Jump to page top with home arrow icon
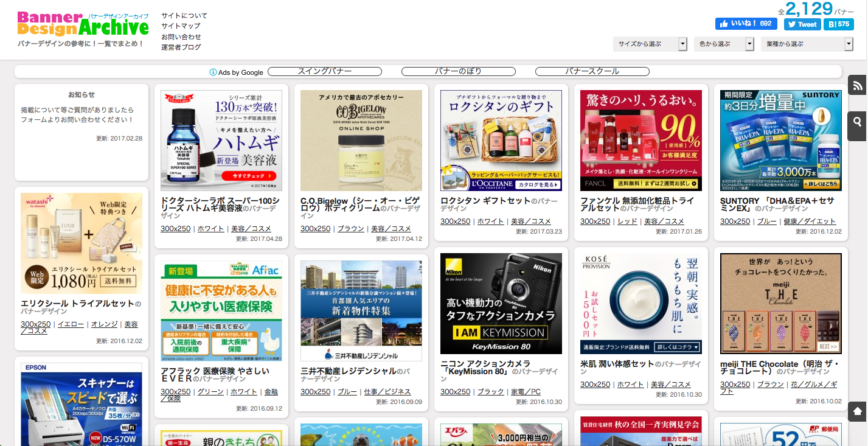The height and width of the screenshot is (446, 868). (x=858, y=411)
